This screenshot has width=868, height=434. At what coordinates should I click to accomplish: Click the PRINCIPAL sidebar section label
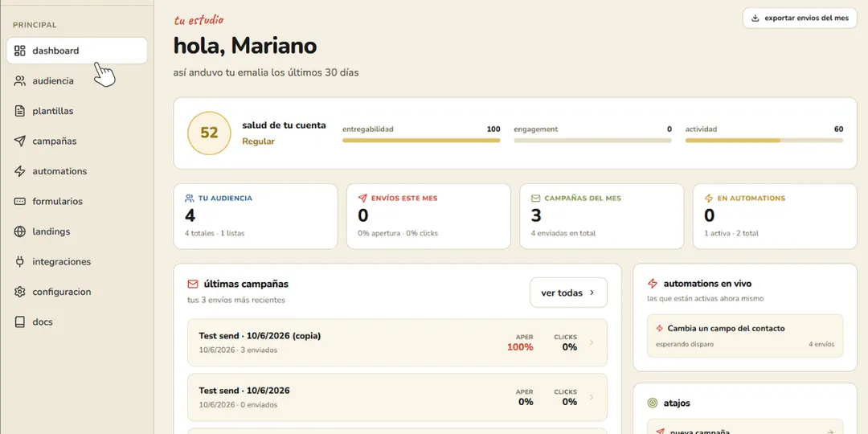pos(35,25)
